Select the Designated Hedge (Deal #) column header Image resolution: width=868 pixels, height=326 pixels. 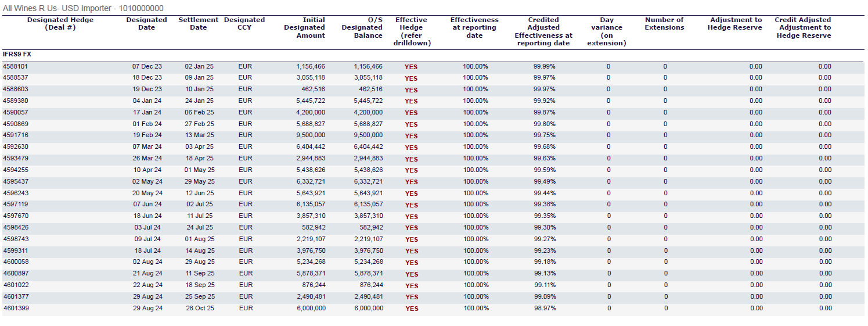(60, 24)
